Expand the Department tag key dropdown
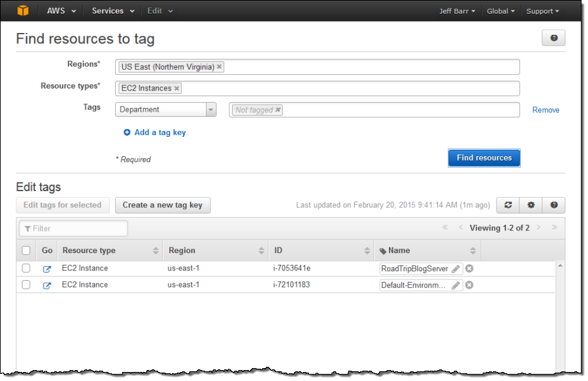 211,110
